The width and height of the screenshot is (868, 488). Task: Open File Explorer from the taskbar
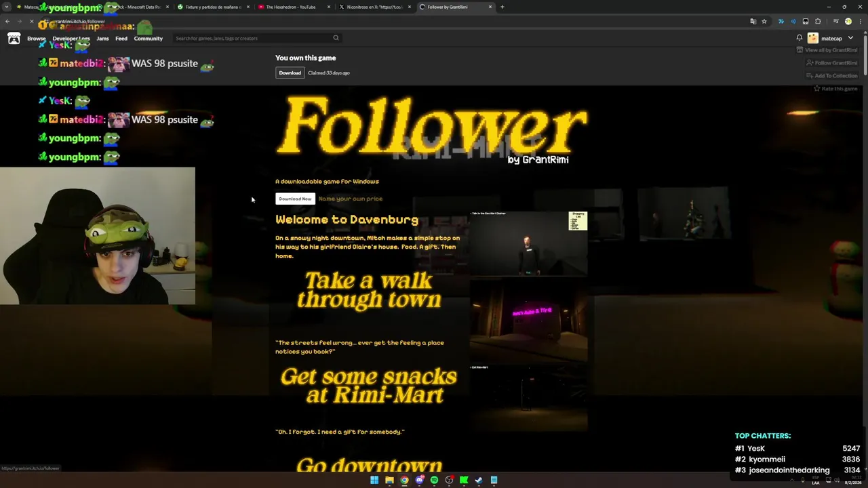389,480
